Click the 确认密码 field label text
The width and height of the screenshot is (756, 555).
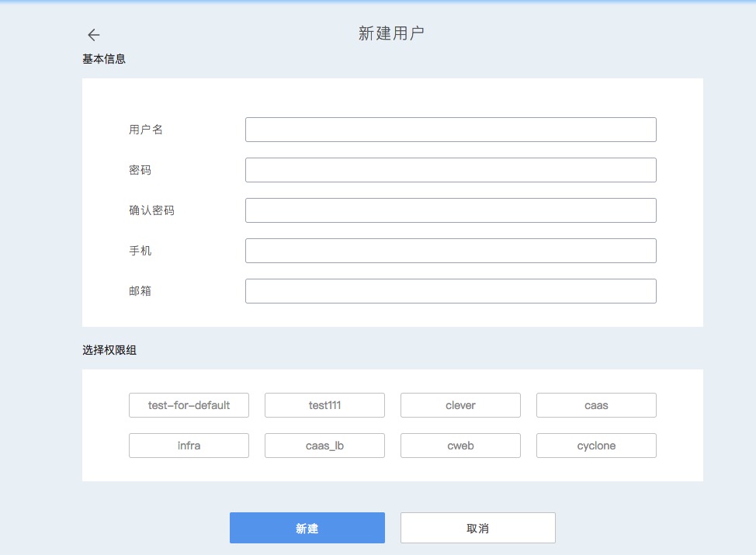(x=151, y=210)
